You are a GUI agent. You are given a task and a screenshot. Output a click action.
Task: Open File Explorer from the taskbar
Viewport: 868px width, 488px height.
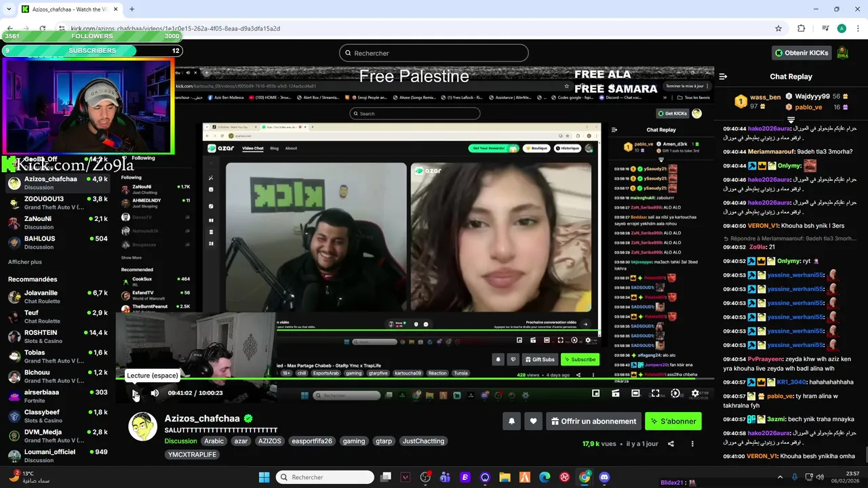point(505,477)
